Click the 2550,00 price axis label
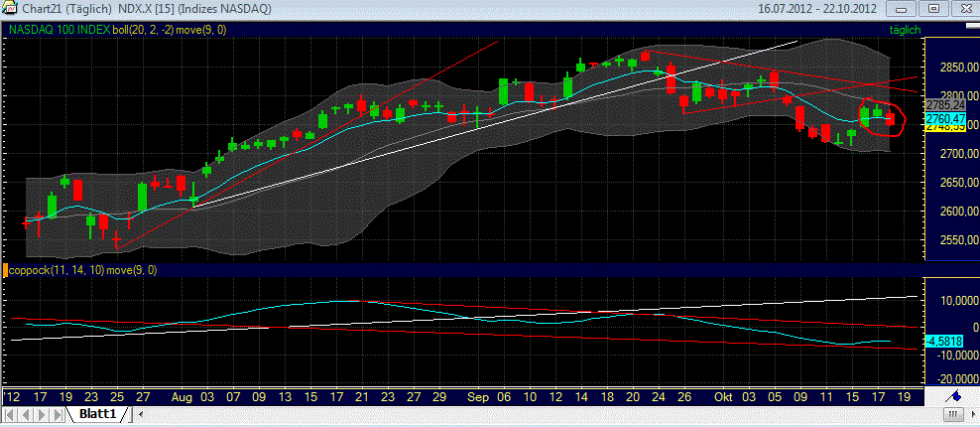Screen dimensions: 980x427 [x=959, y=240]
